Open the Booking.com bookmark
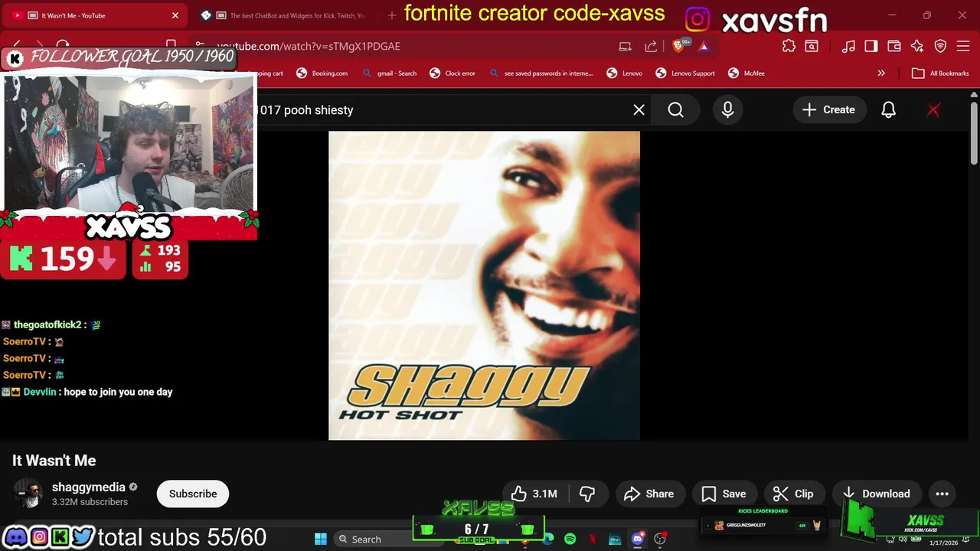980x551 pixels. click(x=322, y=73)
